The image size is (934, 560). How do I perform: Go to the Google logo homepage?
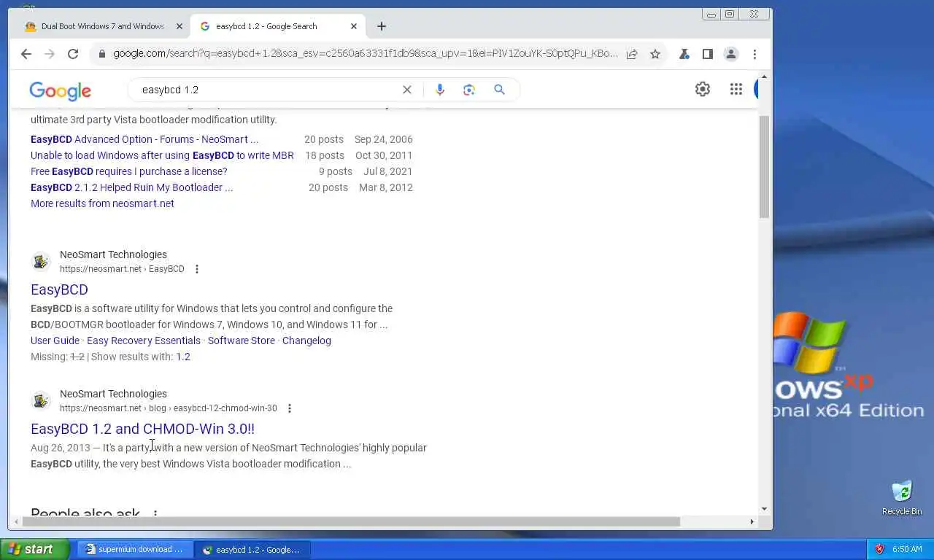(61, 90)
